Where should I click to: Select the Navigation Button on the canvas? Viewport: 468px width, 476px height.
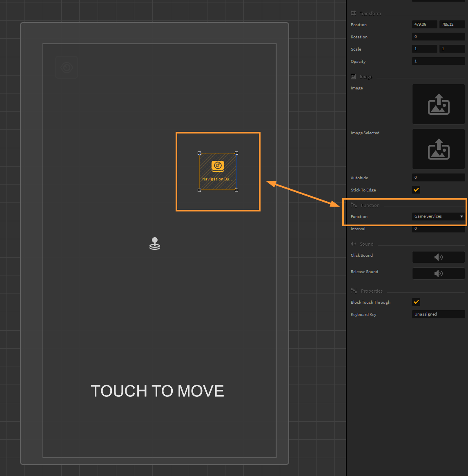[x=218, y=171]
